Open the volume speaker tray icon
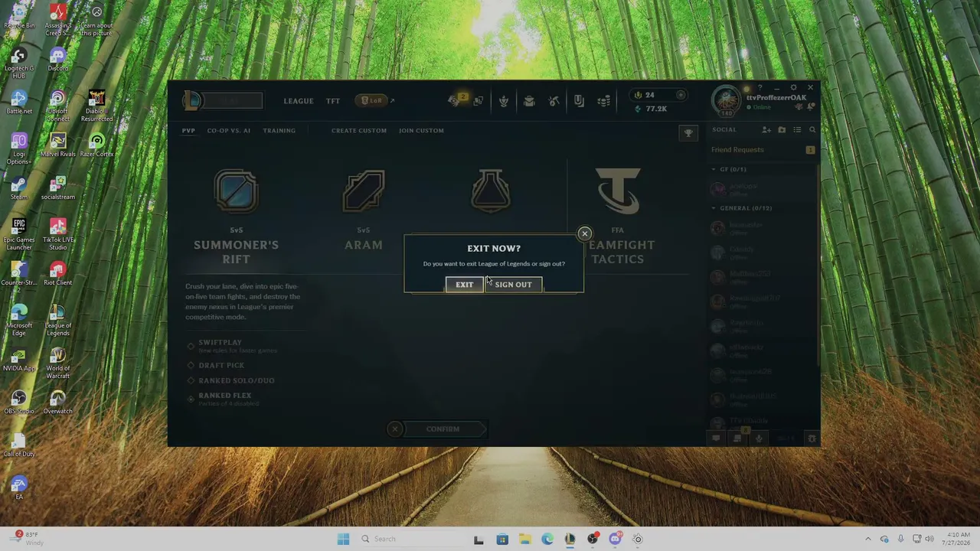Image resolution: width=980 pixels, height=551 pixels. 929,539
